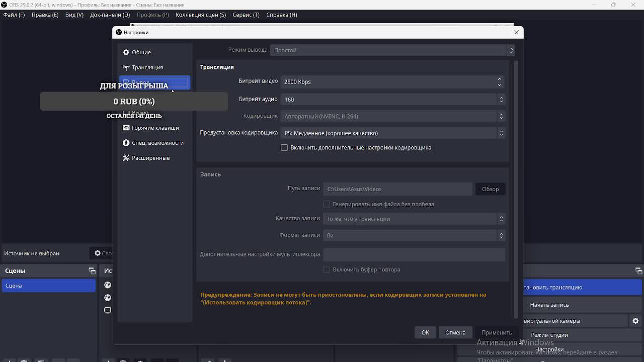Pop out the Сцены dock panel
This screenshot has width=644, height=362.
92,270
